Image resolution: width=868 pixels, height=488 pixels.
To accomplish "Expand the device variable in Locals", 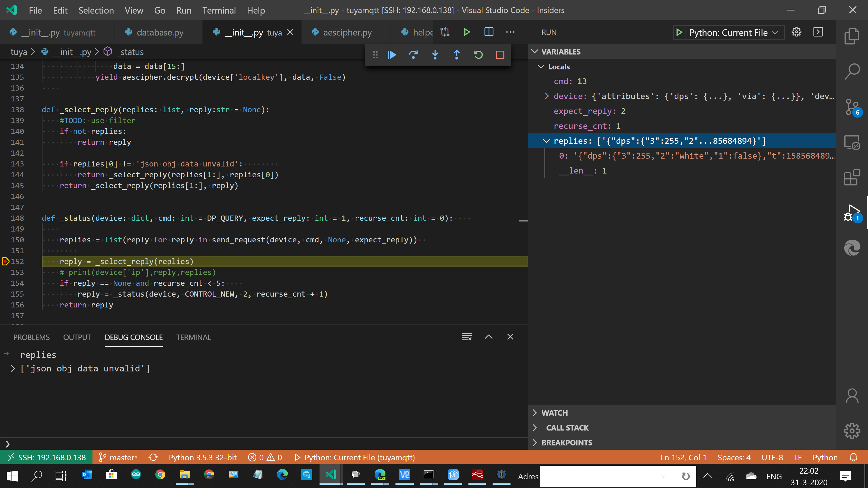I will point(547,96).
